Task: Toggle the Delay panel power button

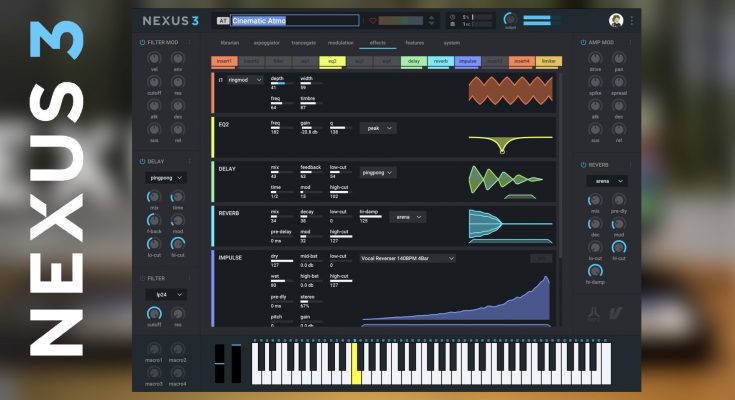Action: click(140, 160)
